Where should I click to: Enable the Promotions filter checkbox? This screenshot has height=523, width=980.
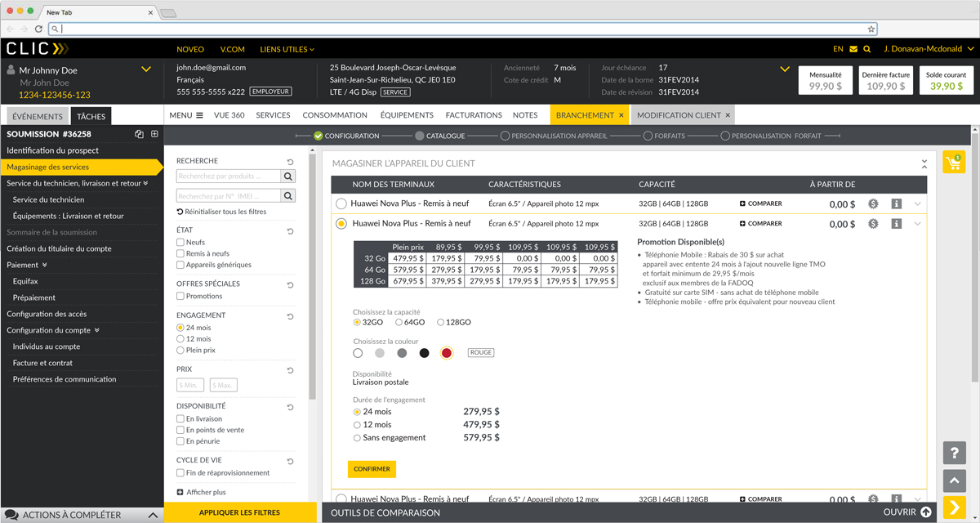tap(180, 297)
